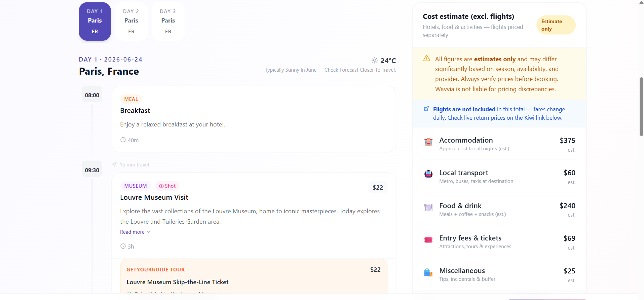The height and width of the screenshot is (300, 644).
Task: Click the travel arrow icon by 15 min travel
Action: [114, 164]
